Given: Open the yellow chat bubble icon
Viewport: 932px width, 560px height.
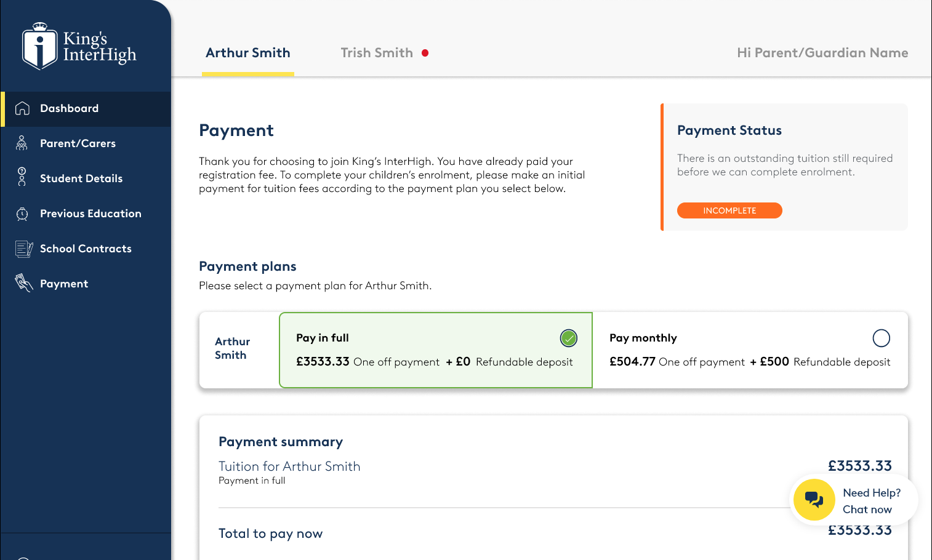Looking at the screenshot, I should coord(814,500).
